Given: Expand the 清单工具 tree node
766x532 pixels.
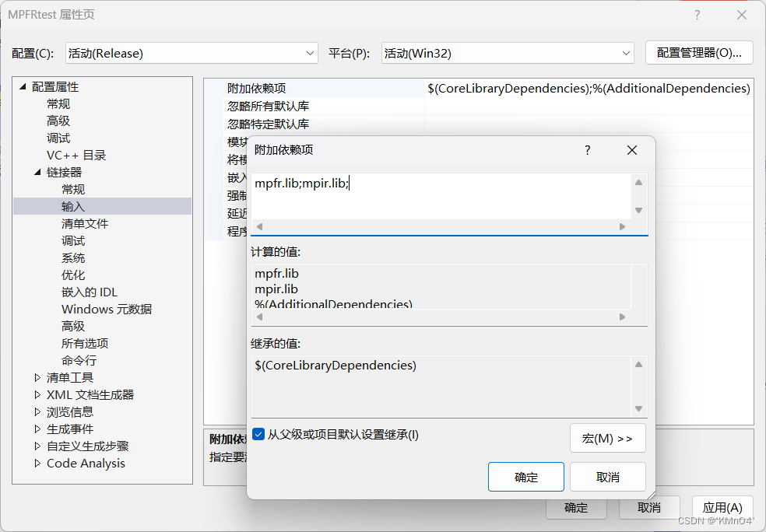Looking at the screenshot, I should pos(37,377).
